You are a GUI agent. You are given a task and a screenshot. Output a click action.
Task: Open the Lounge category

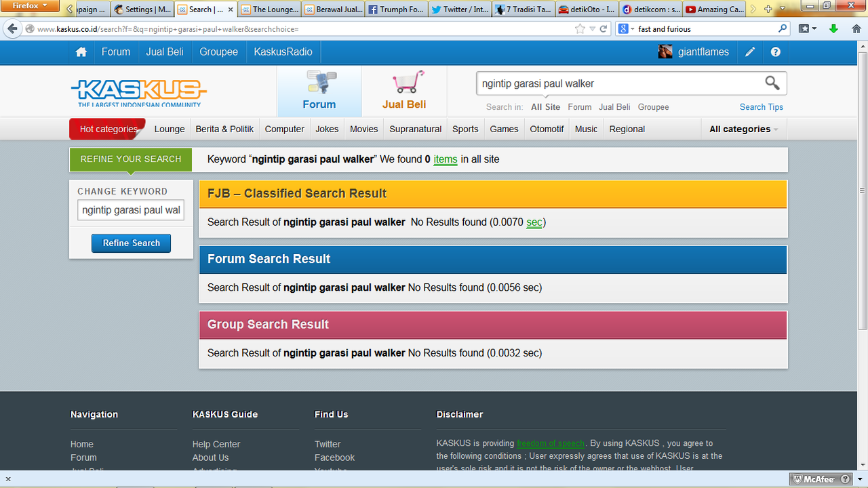[170, 129]
